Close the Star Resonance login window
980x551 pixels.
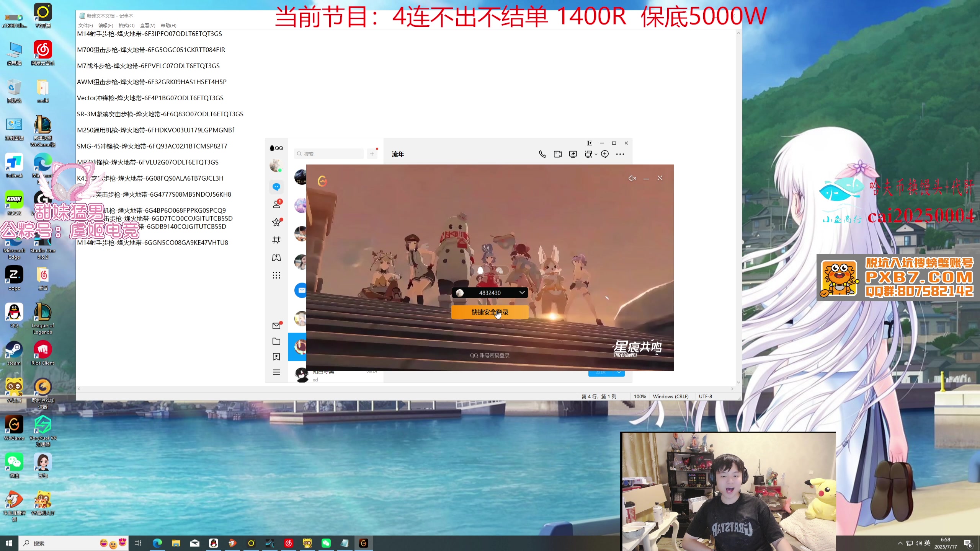tap(660, 178)
